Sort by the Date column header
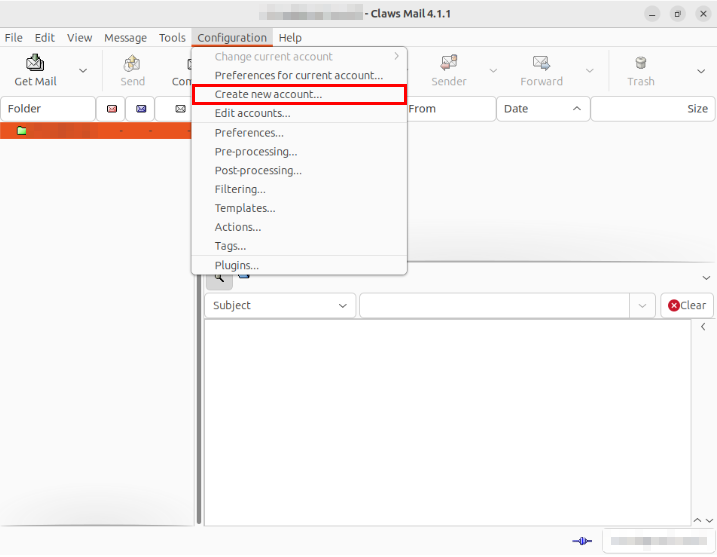Image resolution: width=717 pixels, height=557 pixels. [x=543, y=109]
